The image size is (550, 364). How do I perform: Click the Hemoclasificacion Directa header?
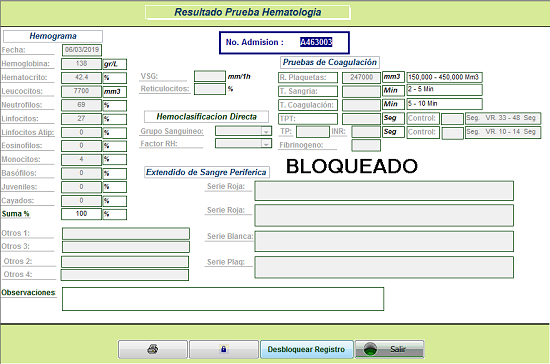[x=207, y=116]
